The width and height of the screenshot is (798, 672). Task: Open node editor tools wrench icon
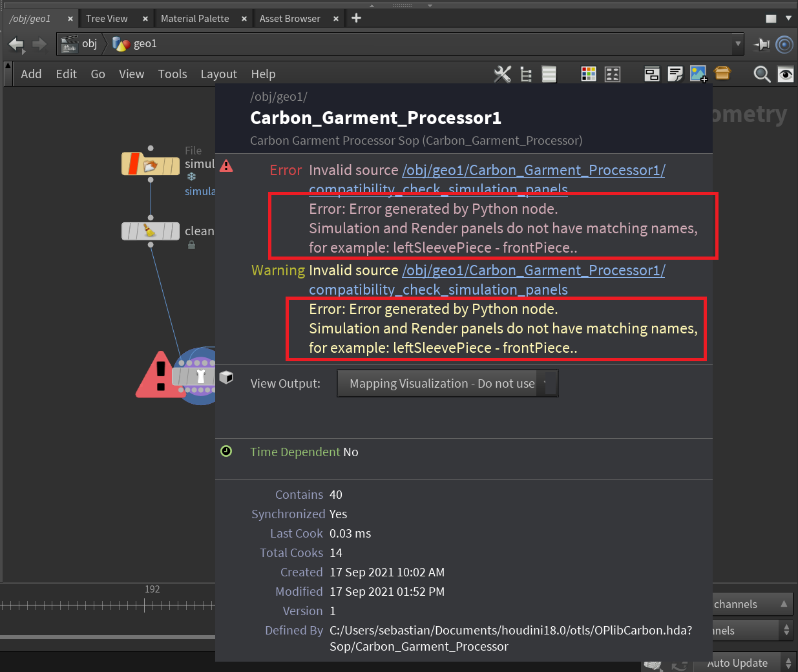click(x=502, y=74)
